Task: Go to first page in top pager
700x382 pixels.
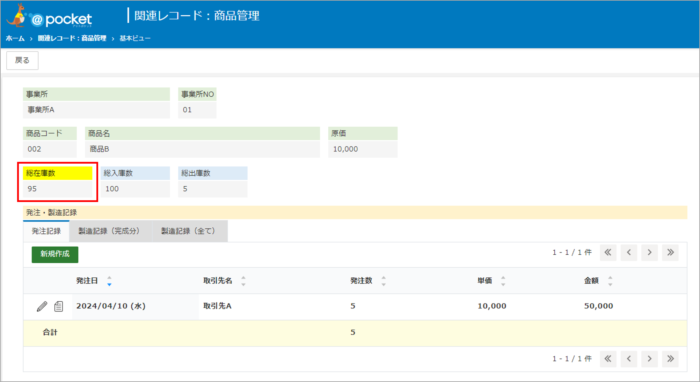Action: [x=608, y=253]
